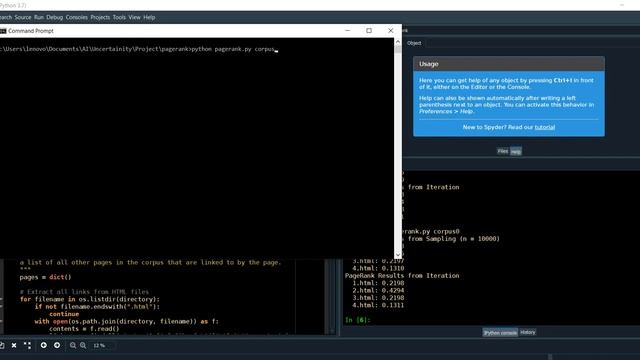
Task: Click '4.html: 0.1311' result in console
Action: (378, 305)
